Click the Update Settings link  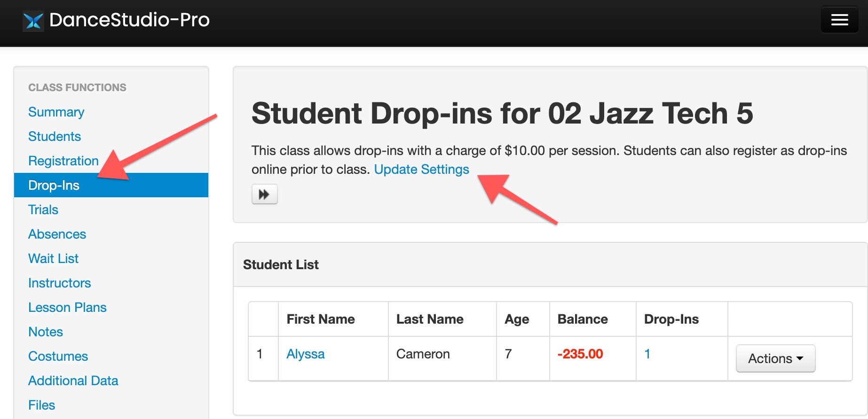click(422, 169)
